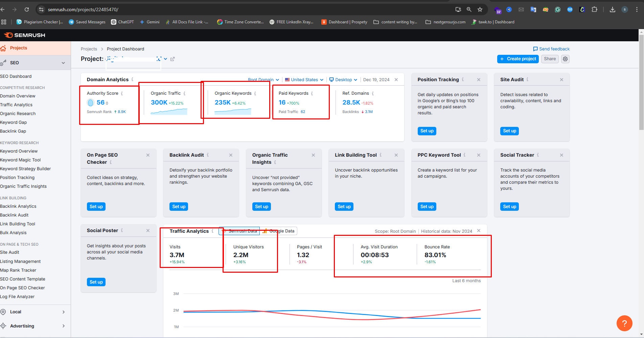This screenshot has width=644, height=338.
Task: Open the Grammarly extension icon
Action: click(x=558, y=9)
